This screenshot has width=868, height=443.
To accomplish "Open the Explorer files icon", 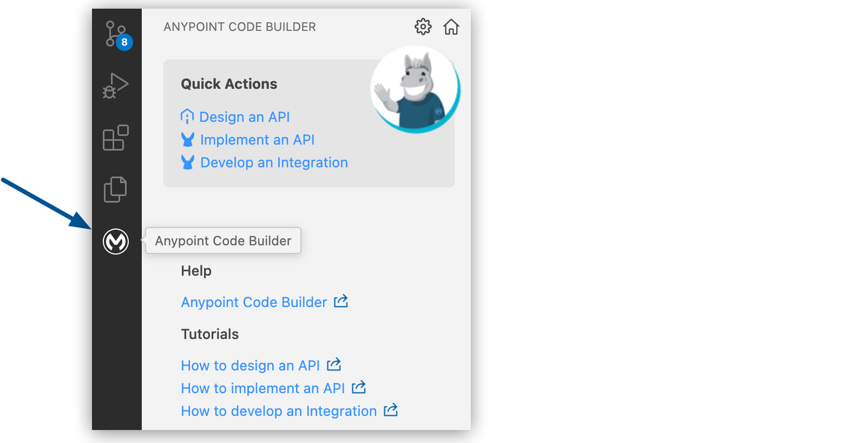I will pos(115,190).
